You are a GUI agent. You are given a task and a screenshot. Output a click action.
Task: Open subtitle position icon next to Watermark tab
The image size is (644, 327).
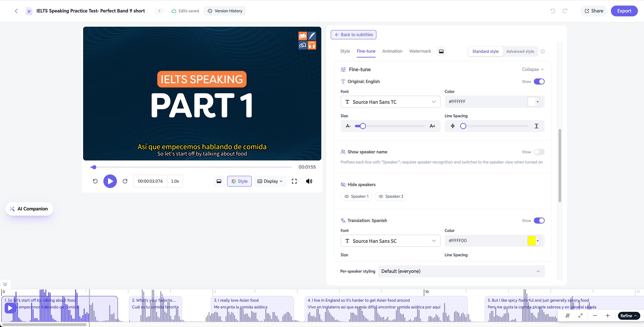click(441, 51)
